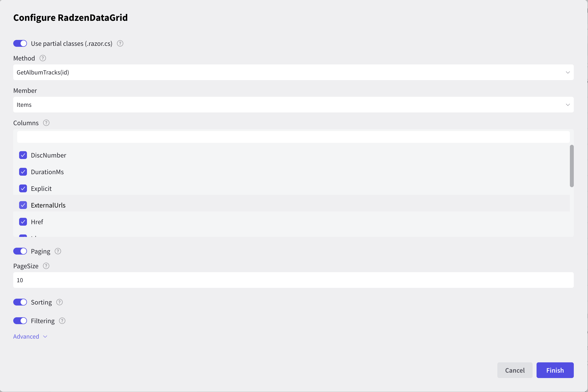588x392 pixels.
Task: Toggle the Explicit column selection off
Action: [x=22, y=188]
